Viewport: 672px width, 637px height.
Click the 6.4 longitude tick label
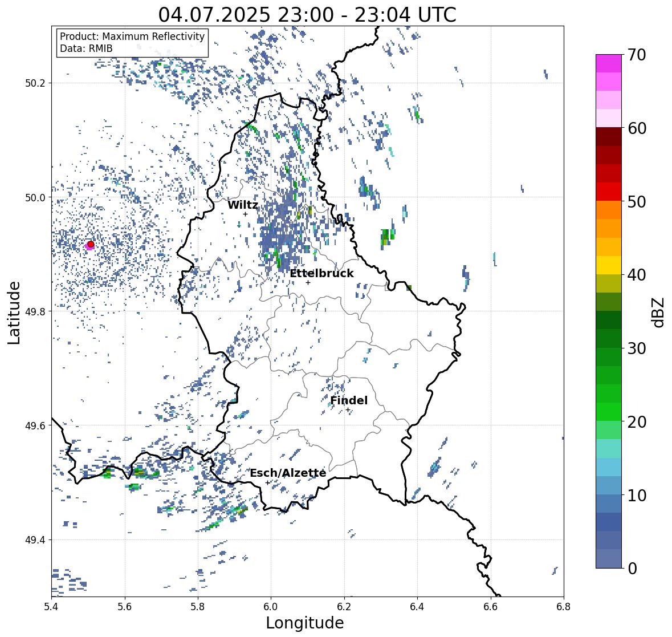[417, 607]
